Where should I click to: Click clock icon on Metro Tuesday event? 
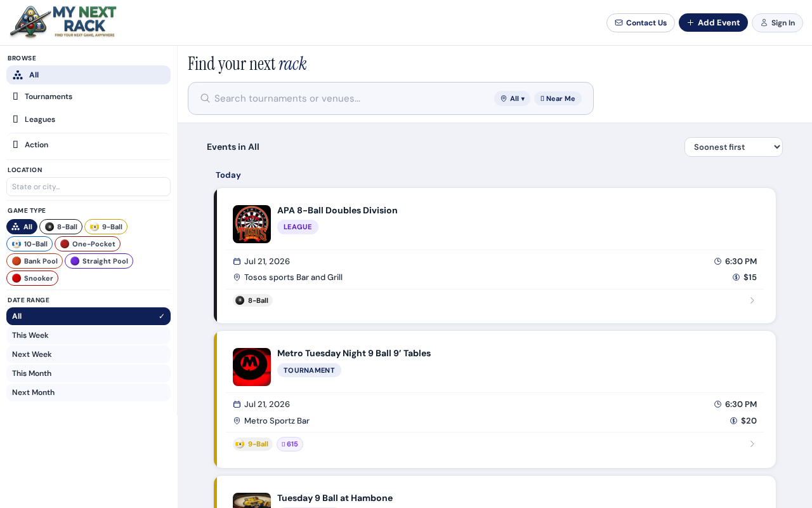pyautogui.click(x=718, y=404)
